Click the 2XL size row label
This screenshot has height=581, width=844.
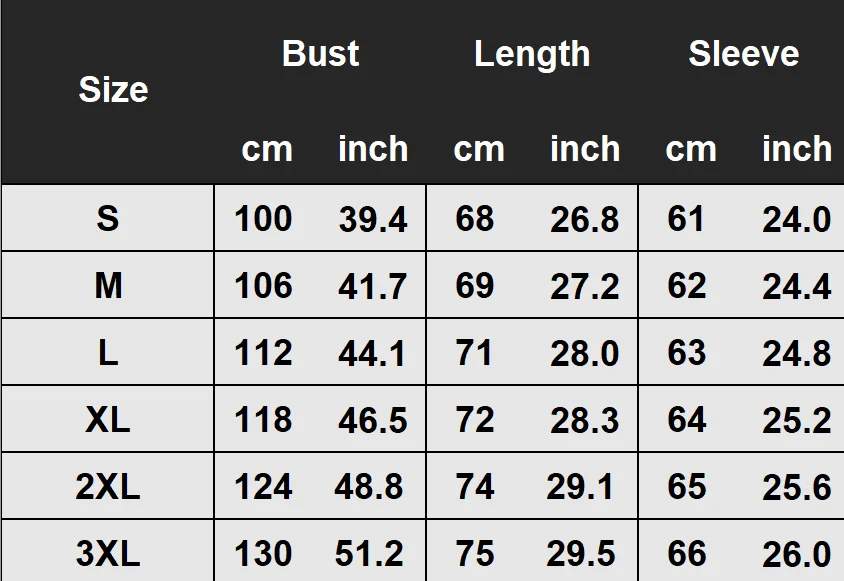click(108, 486)
